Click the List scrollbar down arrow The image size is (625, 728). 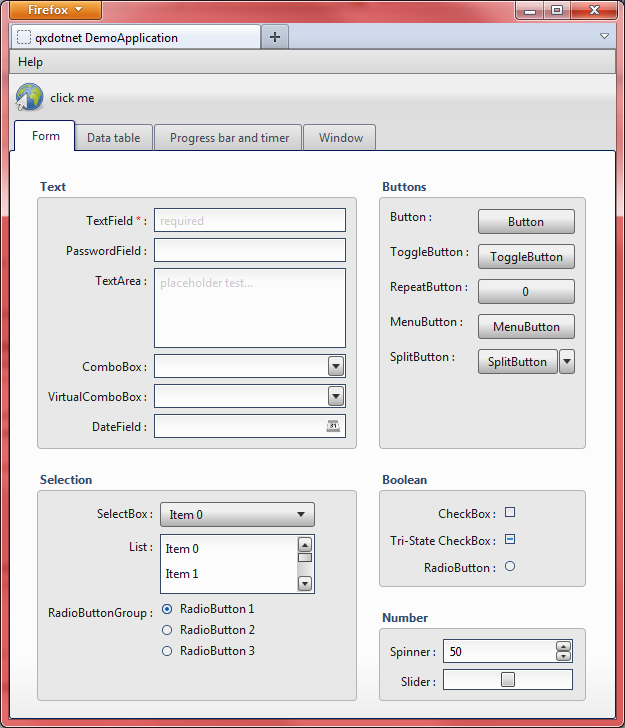coord(305,583)
